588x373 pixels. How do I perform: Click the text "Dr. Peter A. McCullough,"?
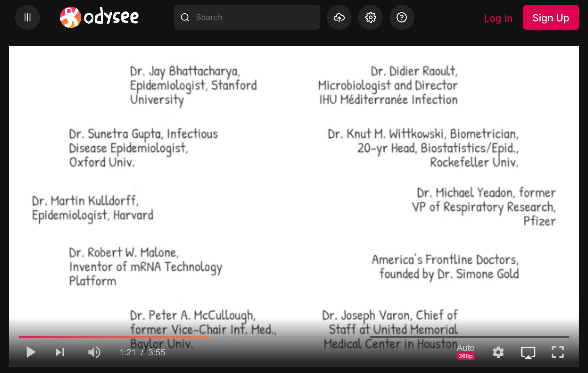192,315
